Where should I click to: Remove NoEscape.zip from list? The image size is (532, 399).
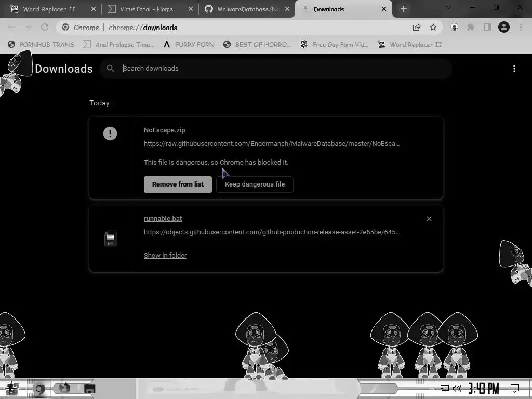(178, 184)
